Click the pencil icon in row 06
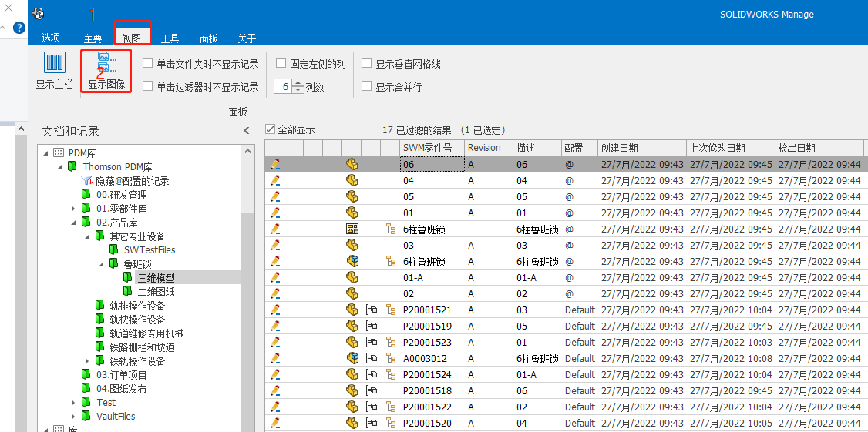This screenshot has height=432, width=868. (x=275, y=164)
